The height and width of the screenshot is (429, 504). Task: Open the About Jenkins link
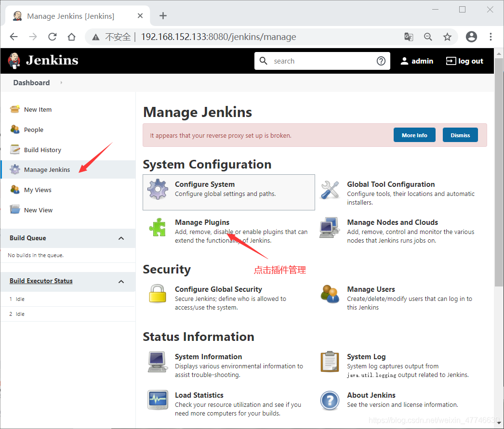tap(371, 395)
